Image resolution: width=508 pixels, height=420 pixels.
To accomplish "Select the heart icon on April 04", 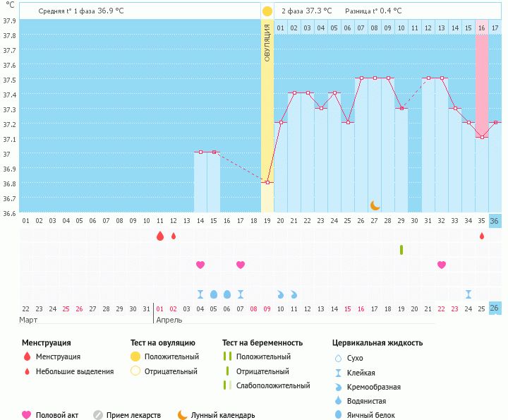I will tap(200, 265).
